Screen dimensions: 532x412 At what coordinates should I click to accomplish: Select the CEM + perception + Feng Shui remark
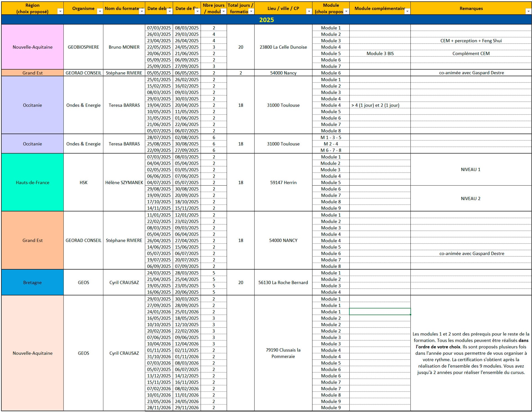(x=471, y=41)
